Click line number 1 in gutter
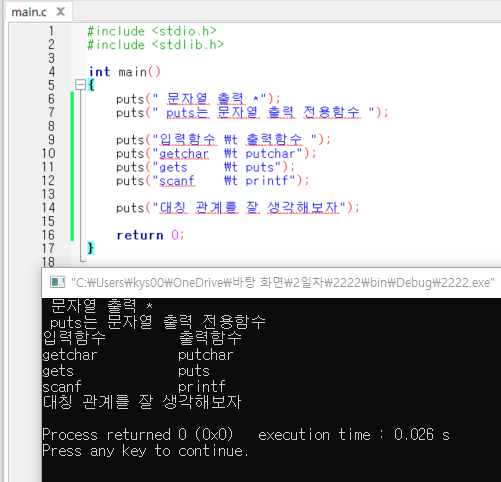This screenshot has height=482, width=501. click(x=51, y=31)
